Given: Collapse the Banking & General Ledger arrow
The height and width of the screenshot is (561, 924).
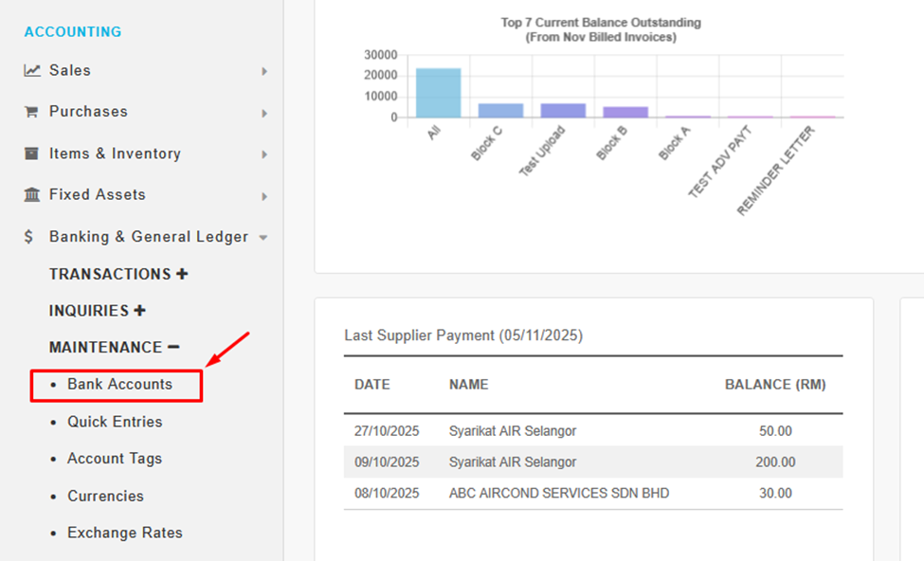Looking at the screenshot, I should [263, 238].
